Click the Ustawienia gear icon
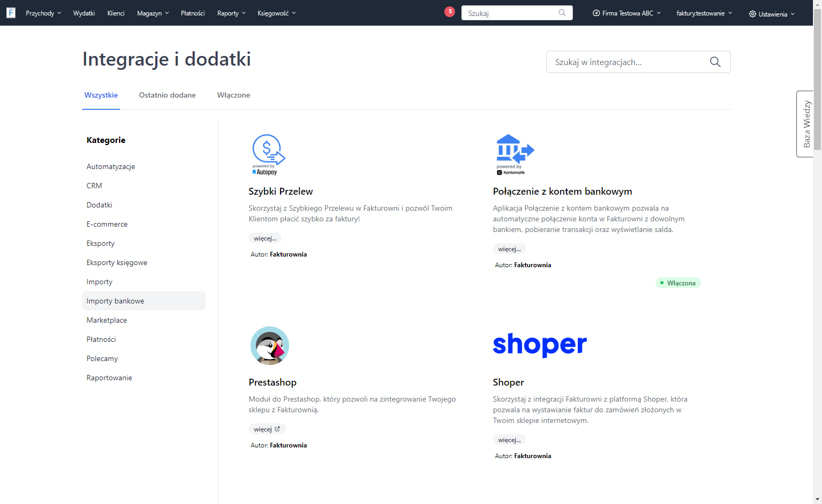Image resolution: width=822 pixels, height=504 pixels. click(x=752, y=14)
